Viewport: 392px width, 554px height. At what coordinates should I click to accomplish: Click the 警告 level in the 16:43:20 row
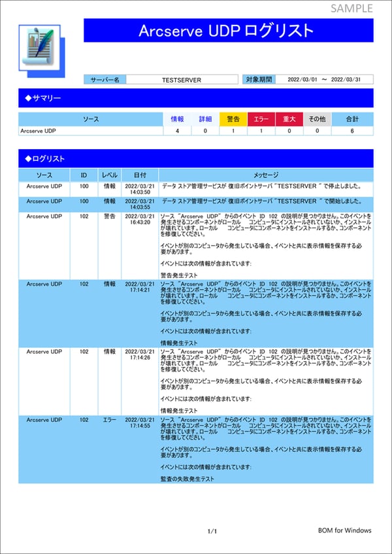tap(110, 216)
